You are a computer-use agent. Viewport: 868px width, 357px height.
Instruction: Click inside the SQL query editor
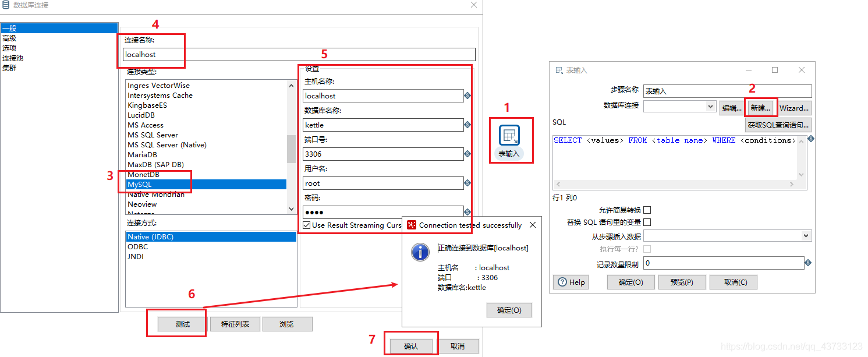coord(675,157)
